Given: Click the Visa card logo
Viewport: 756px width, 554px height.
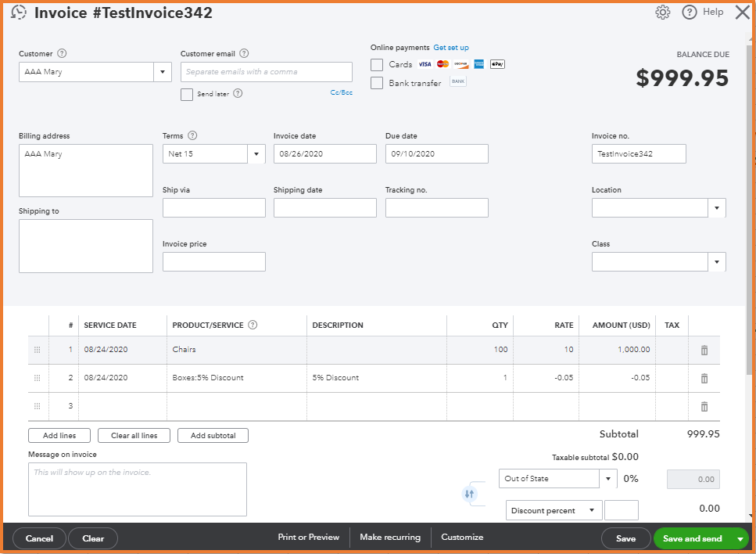Looking at the screenshot, I should coord(425,64).
